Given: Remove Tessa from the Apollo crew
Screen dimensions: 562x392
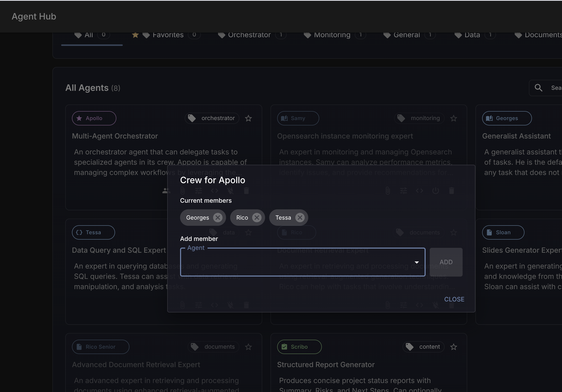Looking at the screenshot, I should coord(300,218).
